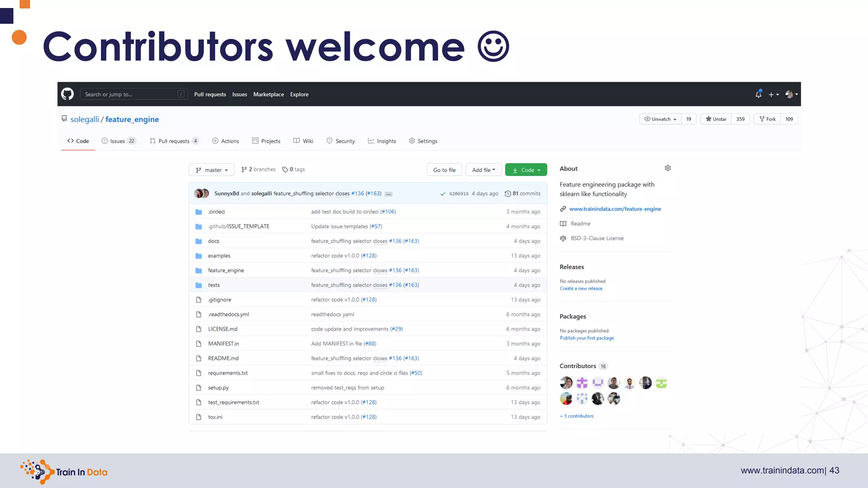Image resolution: width=868 pixels, height=488 pixels.
Task: Switch to the Issues tab
Action: (x=119, y=141)
